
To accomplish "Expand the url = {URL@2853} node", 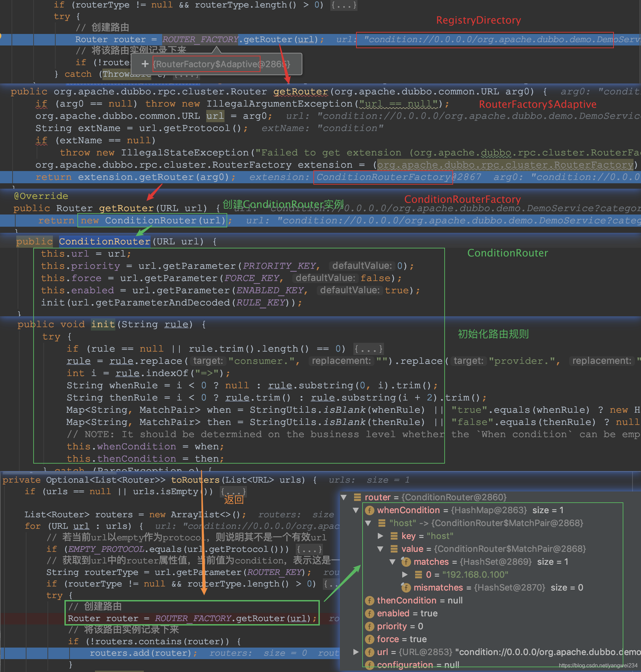I will pyautogui.click(x=356, y=652).
